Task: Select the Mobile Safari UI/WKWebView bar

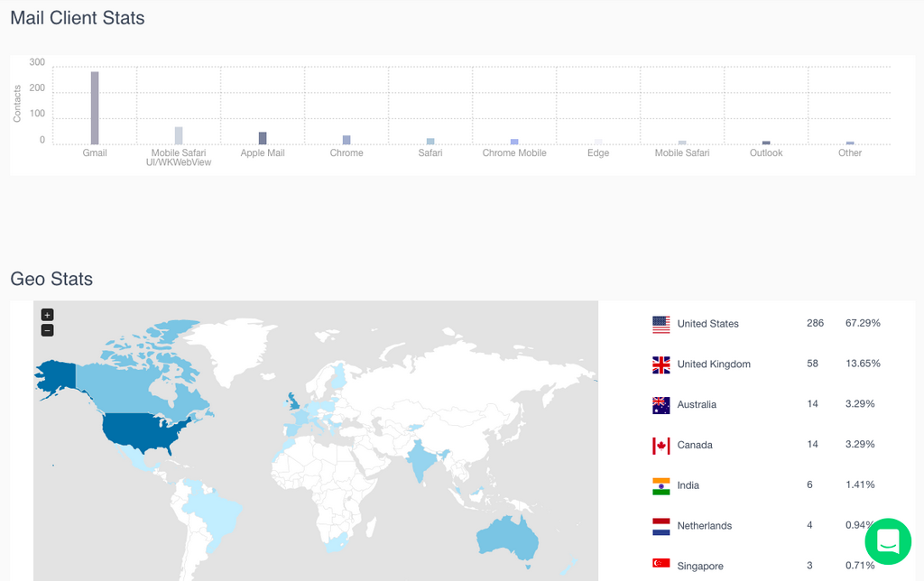Action: click(x=179, y=135)
